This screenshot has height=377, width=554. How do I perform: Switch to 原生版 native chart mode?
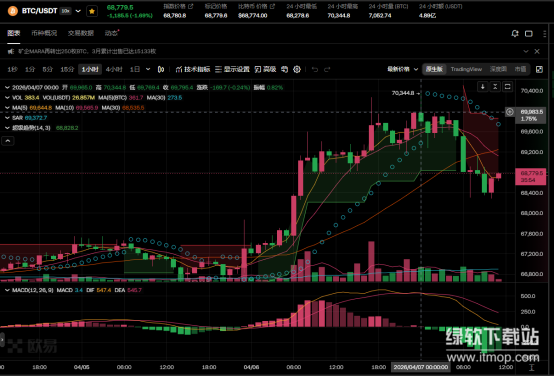coord(434,69)
